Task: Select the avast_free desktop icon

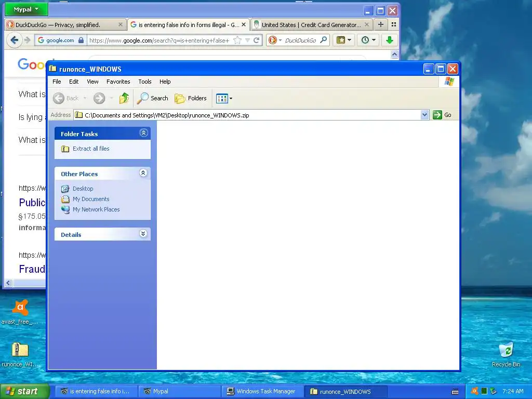Action: click(x=20, y=312)
